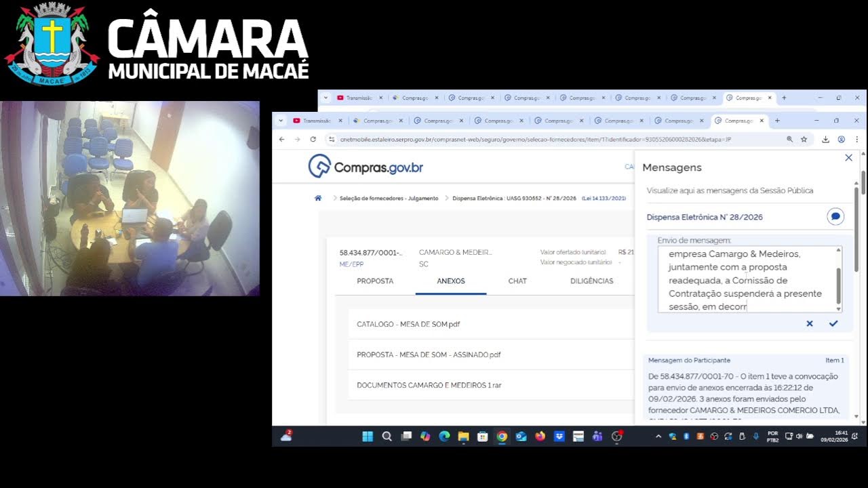Open the browser downloads icon

click(x=825, y=140)
